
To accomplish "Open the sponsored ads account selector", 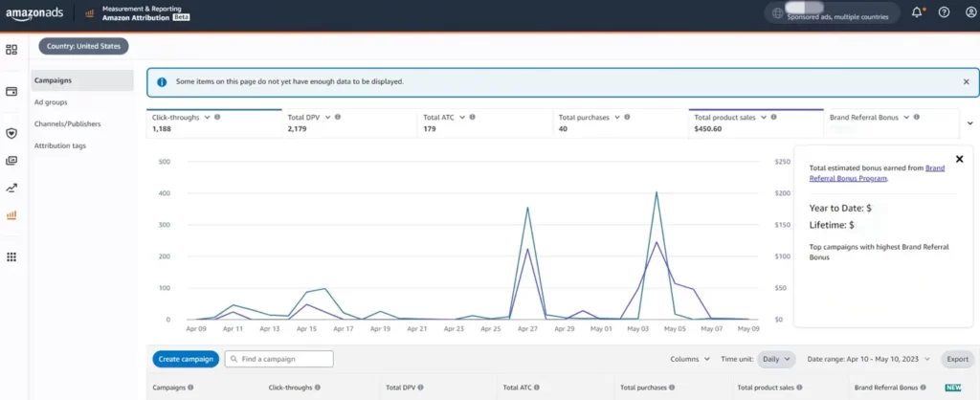I will point(832,13).
